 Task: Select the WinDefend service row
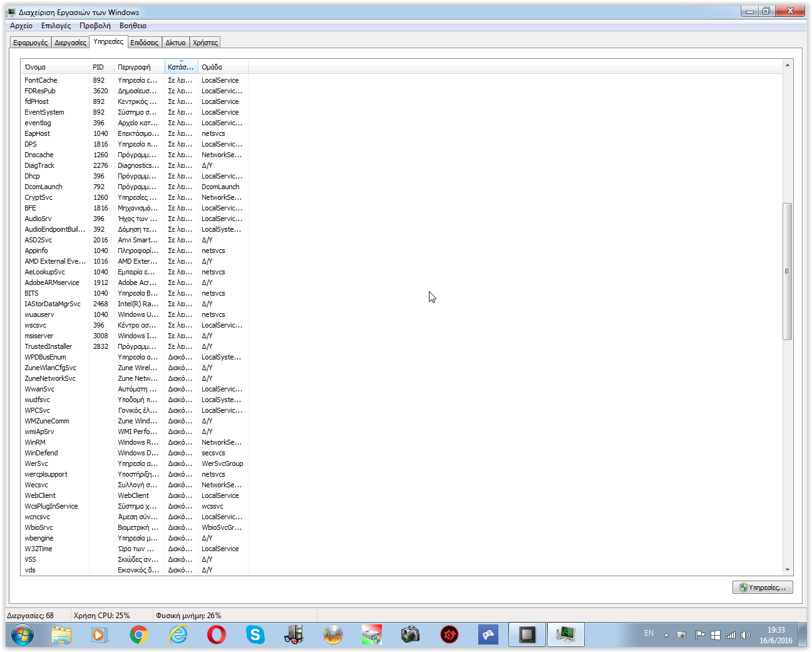(135, 453)
